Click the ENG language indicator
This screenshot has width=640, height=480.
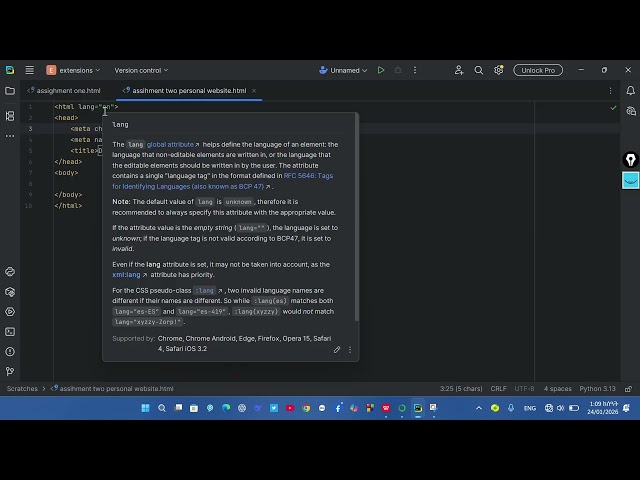click(x=530, y=408)
